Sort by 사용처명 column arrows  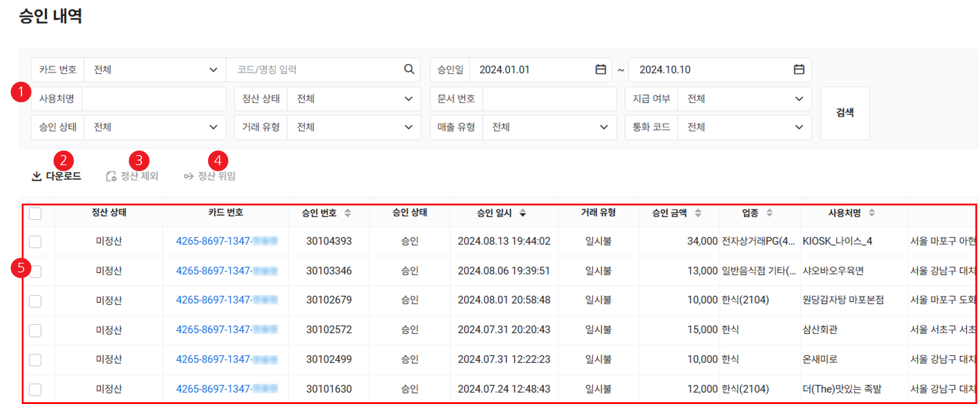(872, 213)
